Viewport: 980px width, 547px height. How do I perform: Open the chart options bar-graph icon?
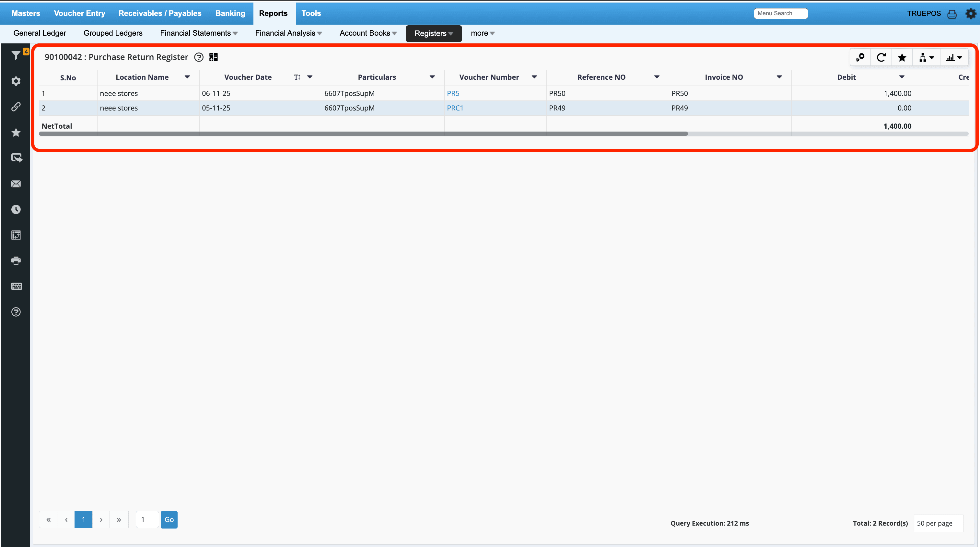(954, 57)
